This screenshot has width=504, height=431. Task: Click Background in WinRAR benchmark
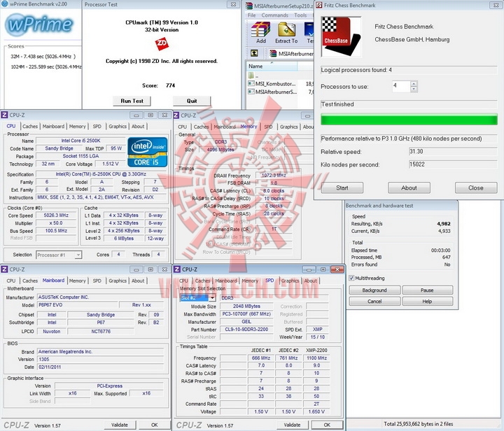374,290
